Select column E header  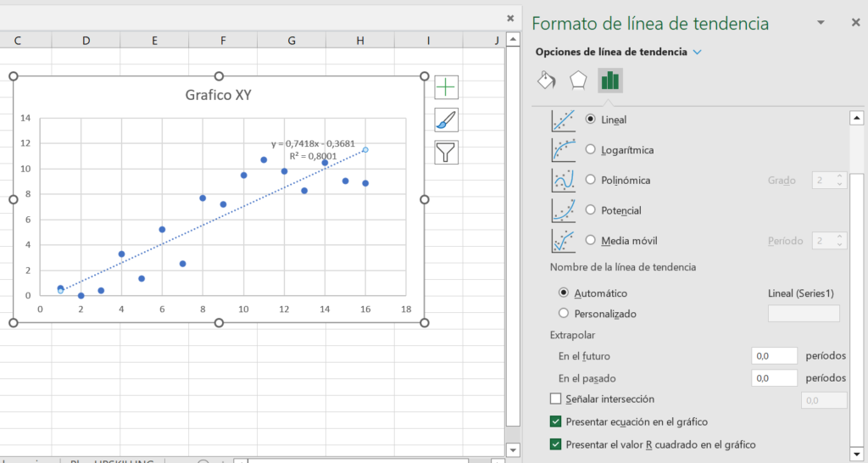(x=154, y=41)
